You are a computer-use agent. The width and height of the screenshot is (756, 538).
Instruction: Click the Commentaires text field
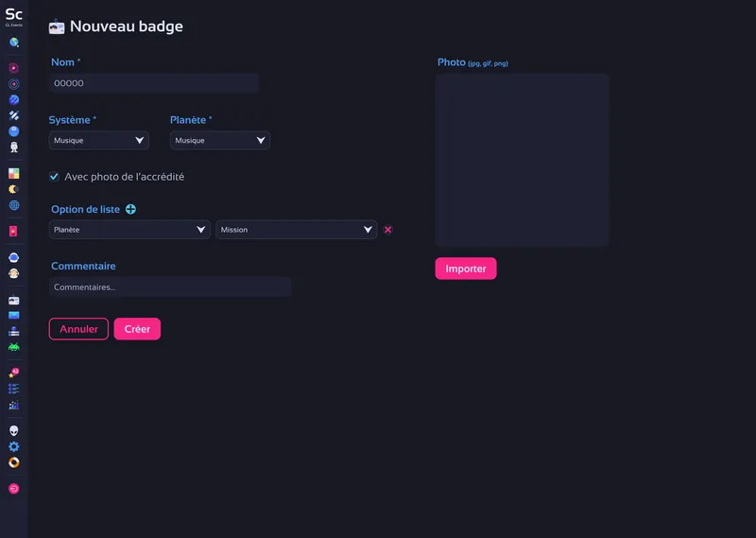point(170,286)
